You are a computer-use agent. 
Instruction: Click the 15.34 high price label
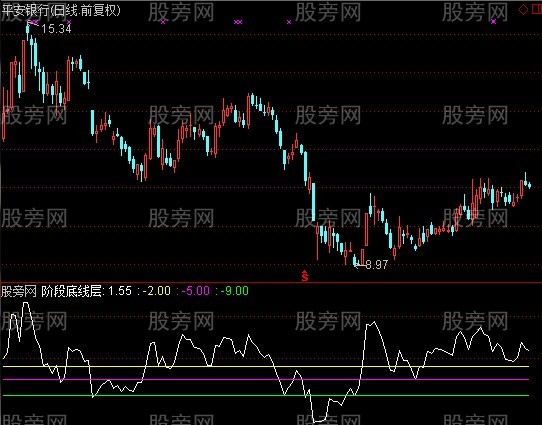(56, 29)
